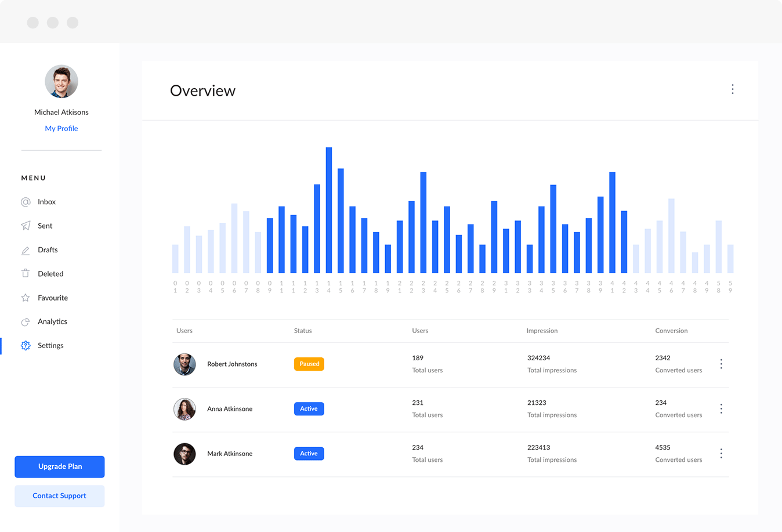Click Michael Atkisons' profile avatar
Image resolution: width=782 pixels, height=532 pixels.
[x=61, y=82]
